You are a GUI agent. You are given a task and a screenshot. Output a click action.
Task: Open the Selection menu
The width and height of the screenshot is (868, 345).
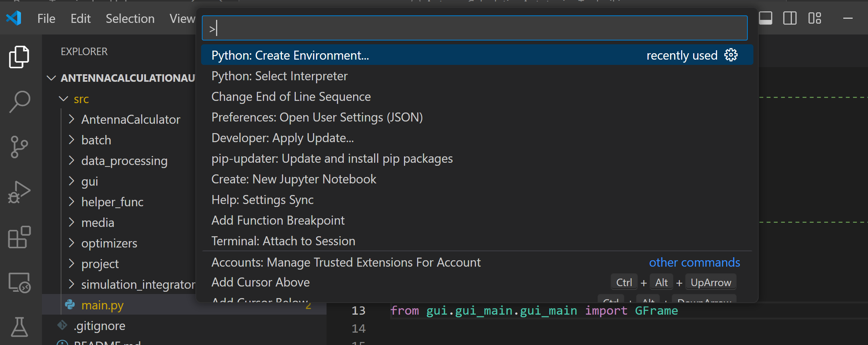pos(130,18)
